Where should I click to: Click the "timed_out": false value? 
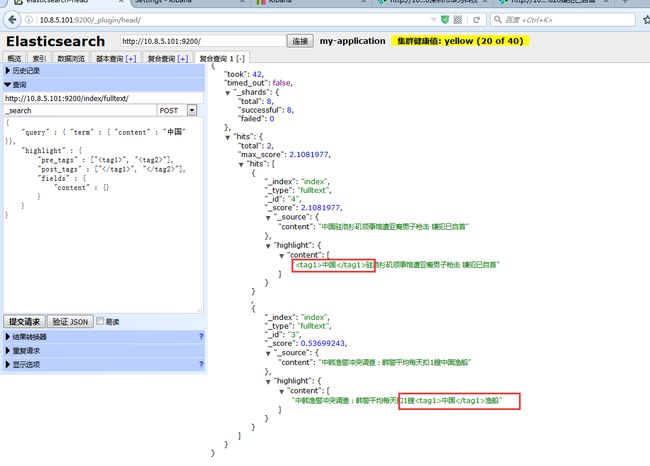pos(282,83)
